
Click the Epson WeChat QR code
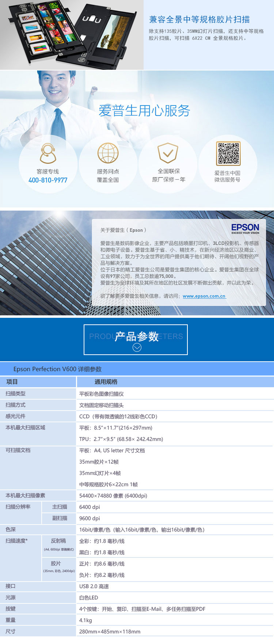point(228,154)
